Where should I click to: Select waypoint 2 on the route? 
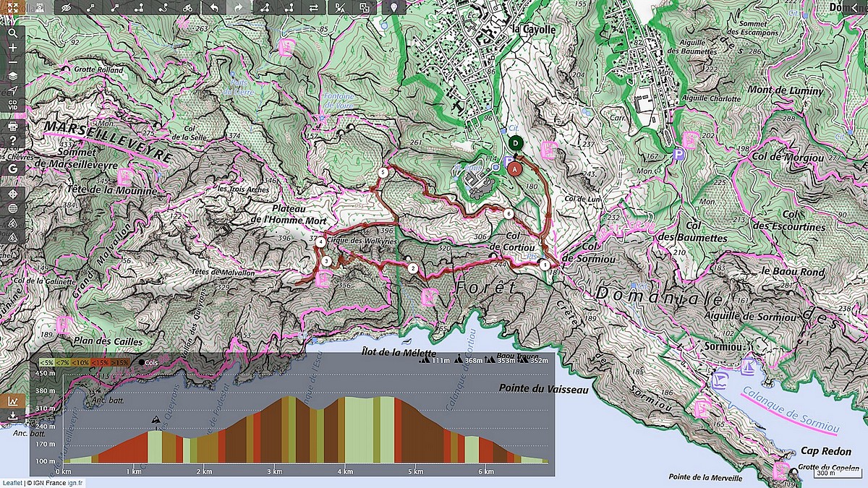pyautogui.click(x=412, y=268)
